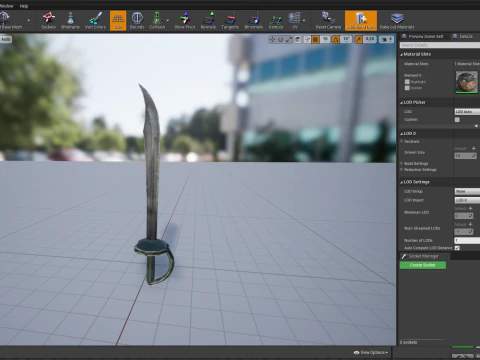
Task: Select the viewport translate gizmo mode
Action: click(272, 40)
